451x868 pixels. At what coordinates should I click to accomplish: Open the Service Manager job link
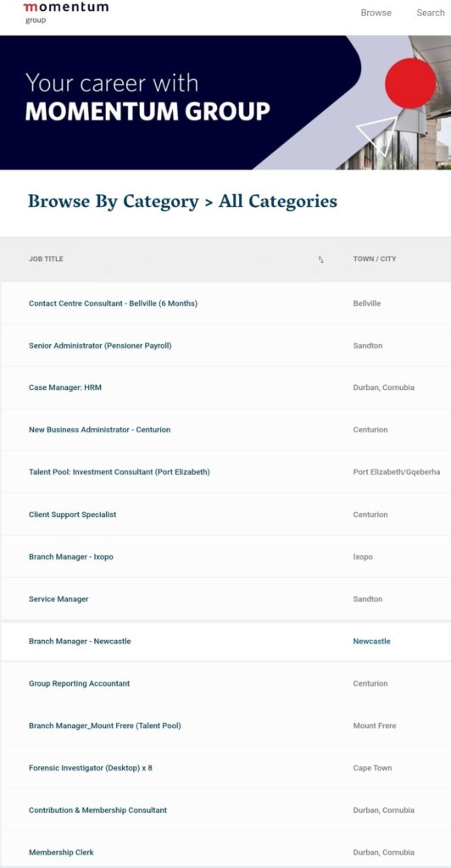tap(58, 599)
